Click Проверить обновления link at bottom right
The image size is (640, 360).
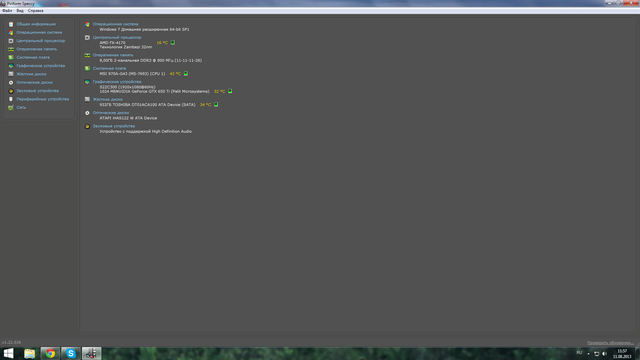(x=610, y=343)
